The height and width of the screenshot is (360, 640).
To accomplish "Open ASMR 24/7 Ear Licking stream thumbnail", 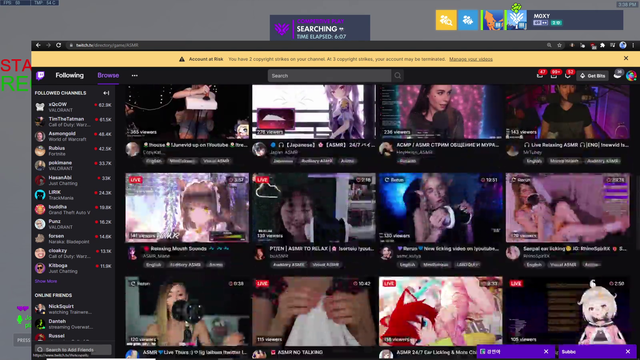I will [x=440, y=311].
